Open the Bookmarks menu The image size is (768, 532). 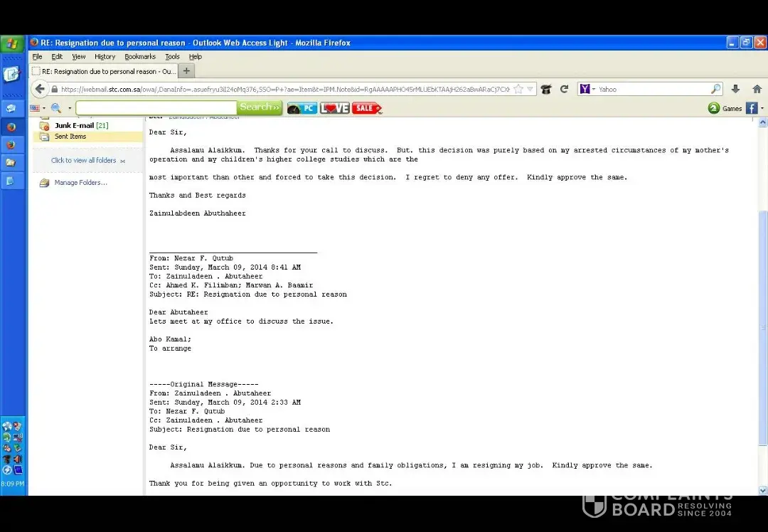(x=140, y=57)
